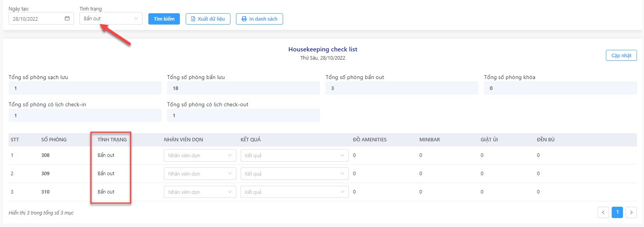Screen dimensions: 644x227
Task: Go to next page arrow
Action: [x=631, y=212]
